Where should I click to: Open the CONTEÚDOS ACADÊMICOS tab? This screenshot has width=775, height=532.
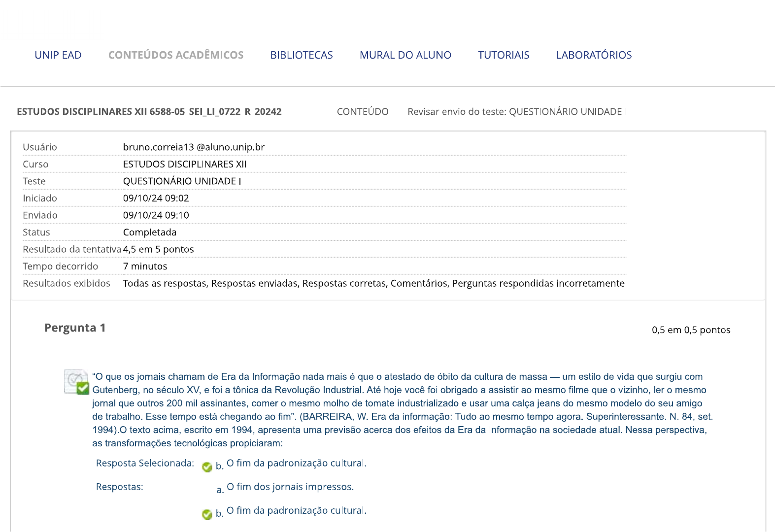[x=176, y=55]
